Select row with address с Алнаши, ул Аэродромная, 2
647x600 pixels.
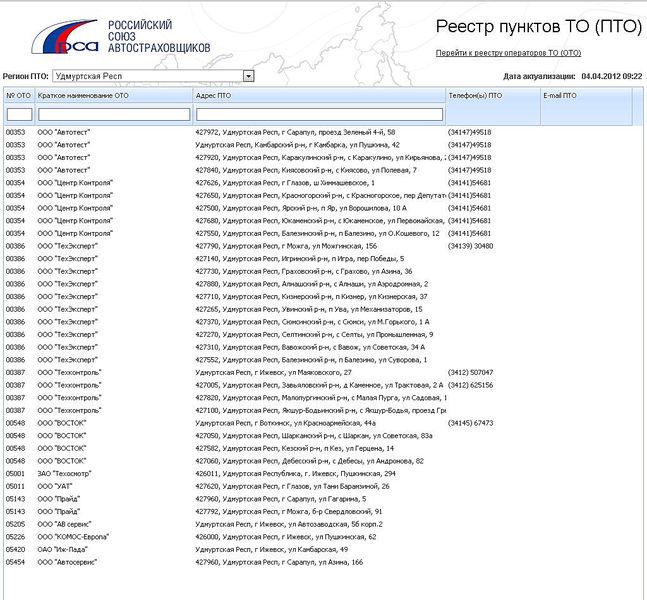pyautogui.click(x=323, y=284)
